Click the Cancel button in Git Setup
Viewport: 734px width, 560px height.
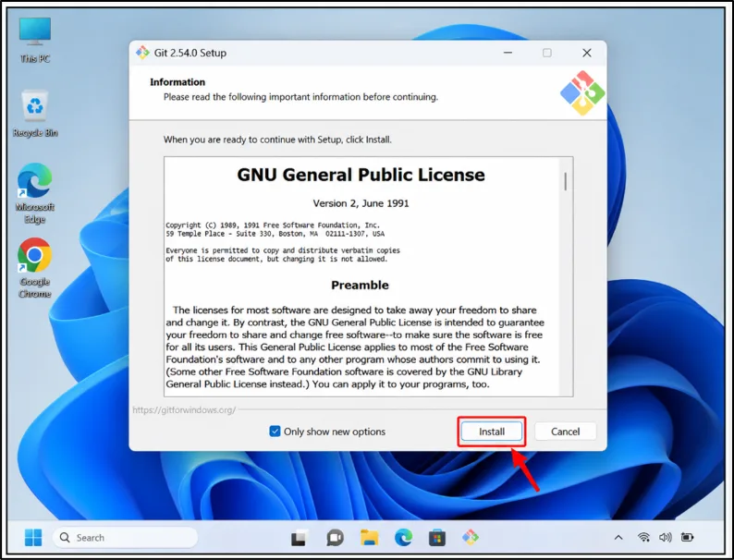pyautogui.click(x=565, y=432)
